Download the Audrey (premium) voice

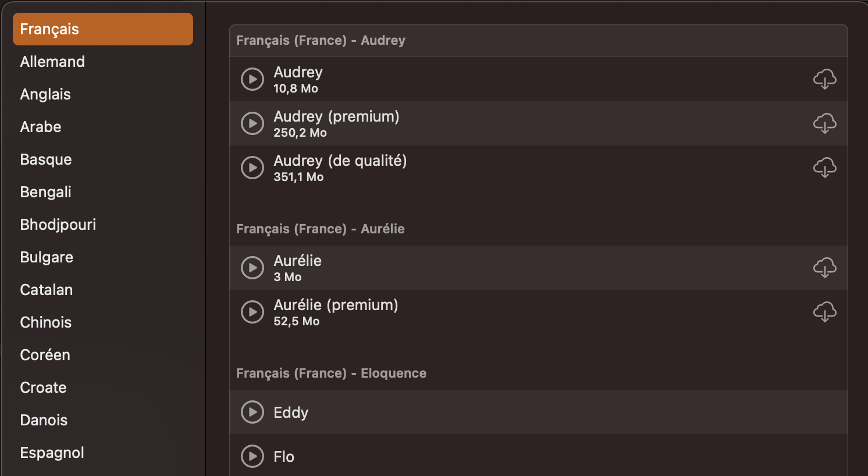click(824, 123)
